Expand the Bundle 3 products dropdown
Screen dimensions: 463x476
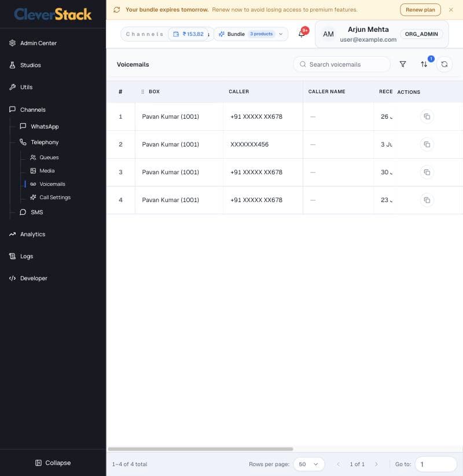(251, 34)
